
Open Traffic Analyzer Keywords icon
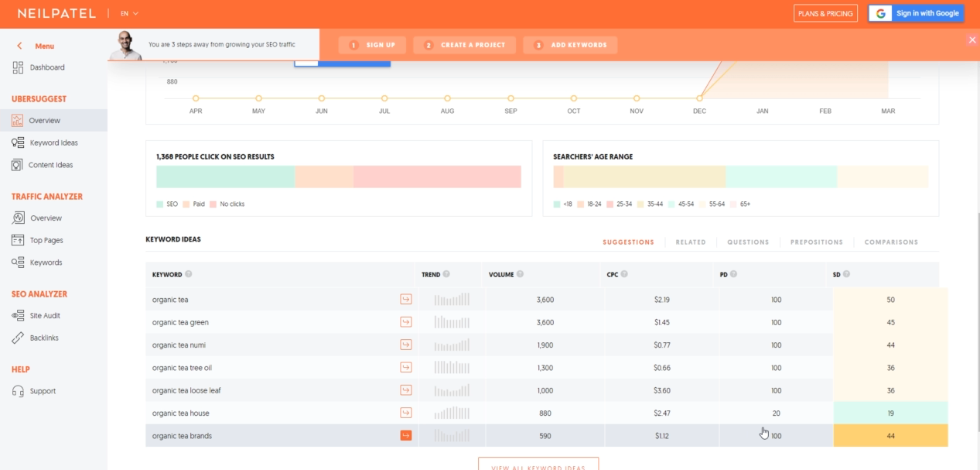(x=18, y=262)
